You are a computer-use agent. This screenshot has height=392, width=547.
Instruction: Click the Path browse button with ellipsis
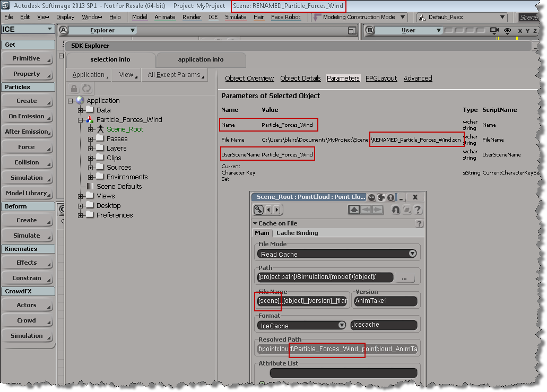coord(405,277)
